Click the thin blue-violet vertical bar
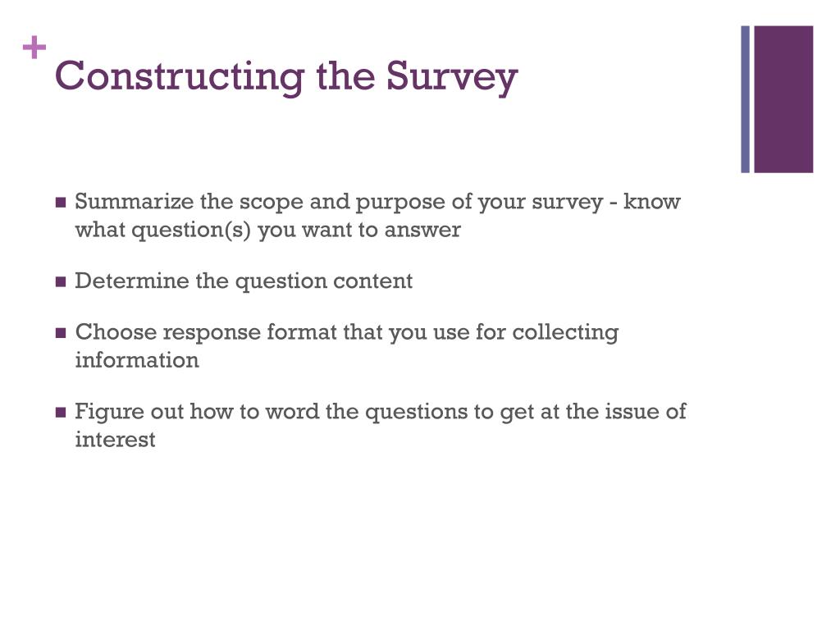Screen dimensions: 840x630 point(746,99)
